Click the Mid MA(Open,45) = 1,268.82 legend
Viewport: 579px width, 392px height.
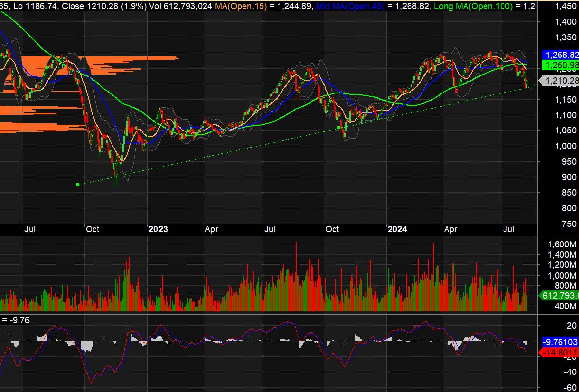coord(372,6)
